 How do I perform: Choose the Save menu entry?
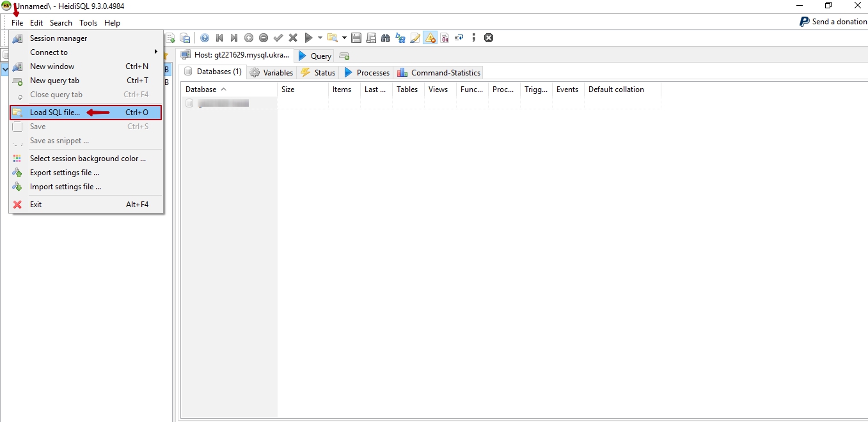[86, 127]
